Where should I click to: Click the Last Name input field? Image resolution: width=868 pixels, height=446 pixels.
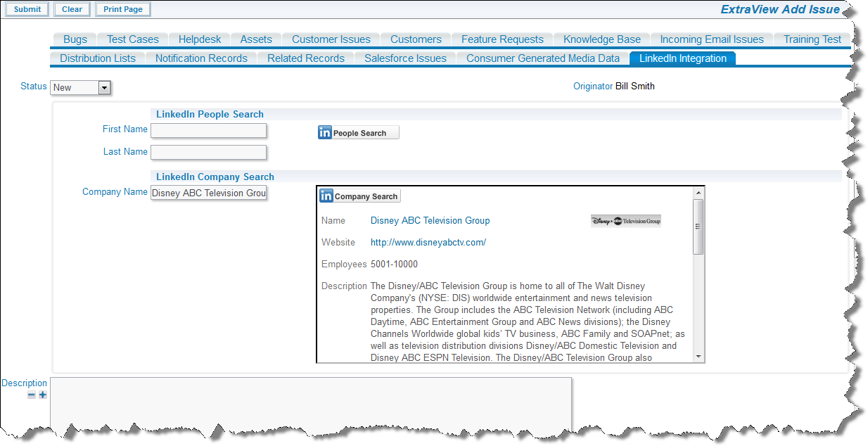point(208,152)
